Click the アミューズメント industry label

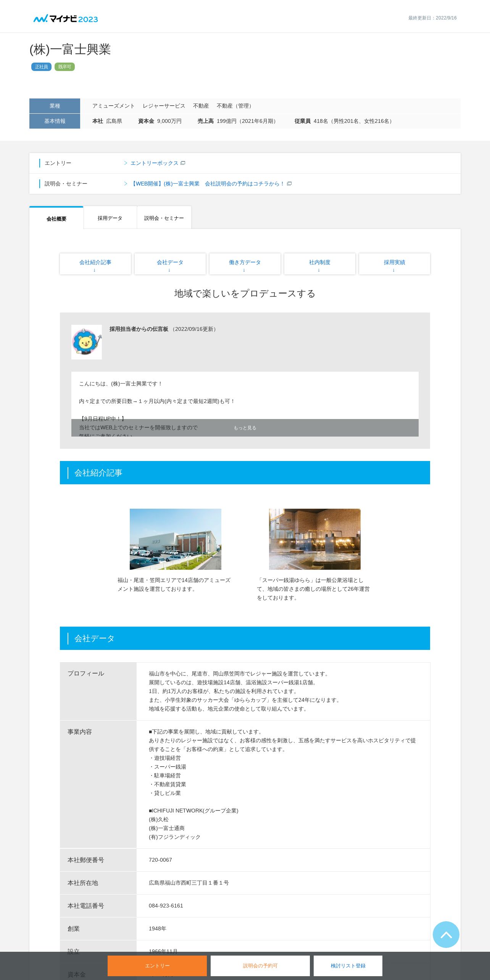113,106
